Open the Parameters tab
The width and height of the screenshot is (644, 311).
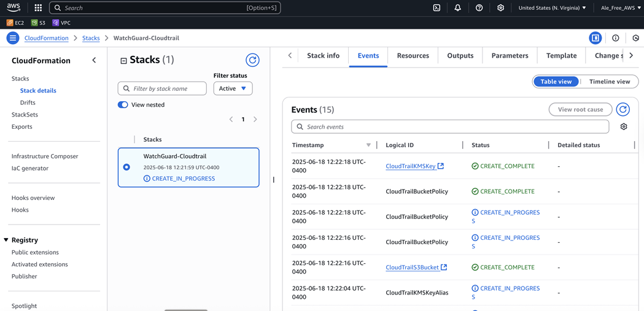pyautogui.click(x=510, y=56)
